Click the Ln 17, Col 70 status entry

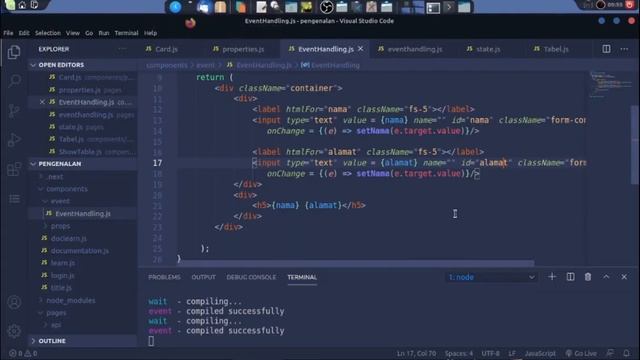[416, 353]
